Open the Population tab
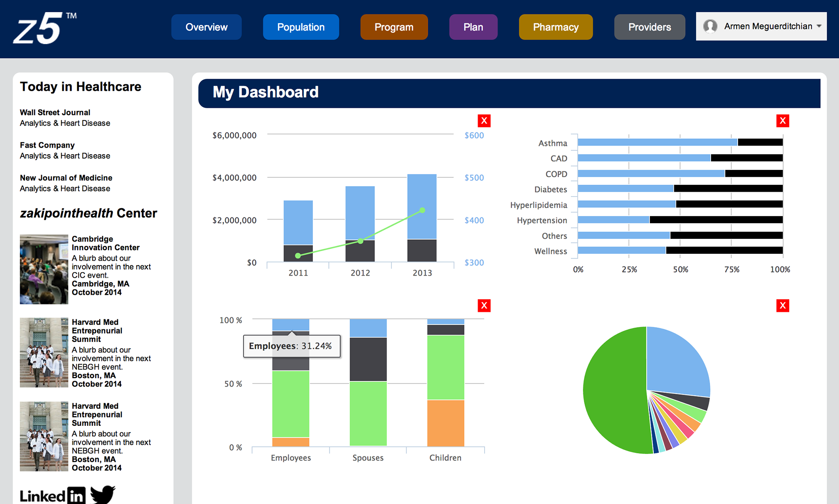The height and width of the screenshot is (504, 839). [301, 27]
